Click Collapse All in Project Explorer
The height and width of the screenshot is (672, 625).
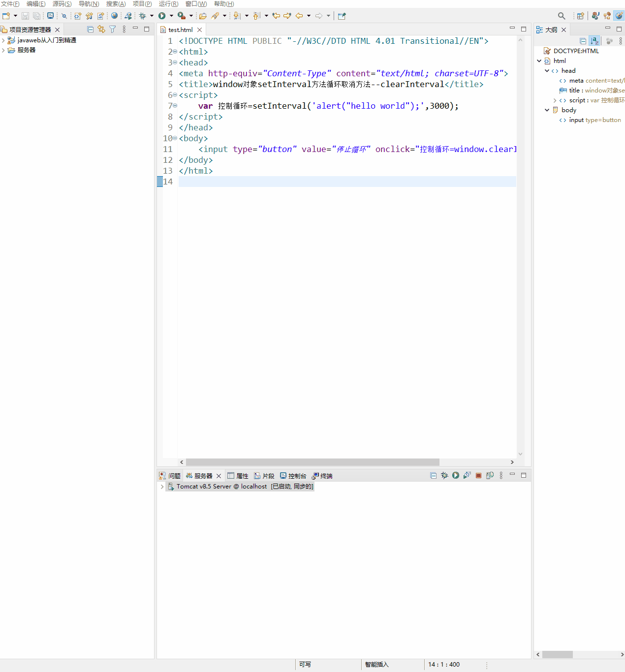(90, 30)
